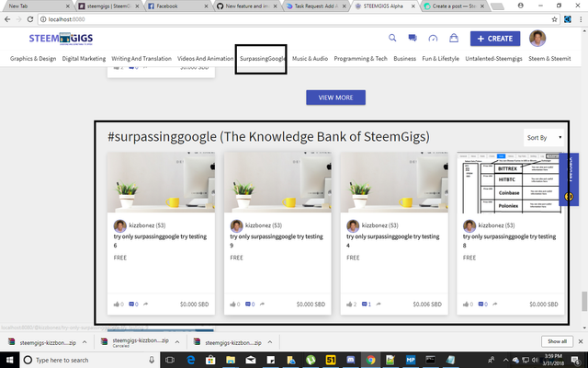
Task: Click kizzbonez avatar on 'testing 9' card
Action: click(237, 225)
